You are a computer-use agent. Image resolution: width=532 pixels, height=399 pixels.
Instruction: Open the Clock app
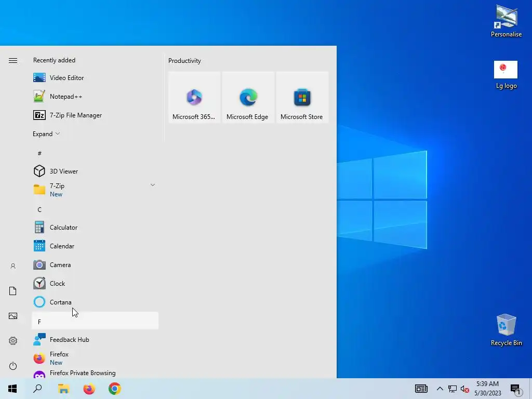tap(95, 283)
